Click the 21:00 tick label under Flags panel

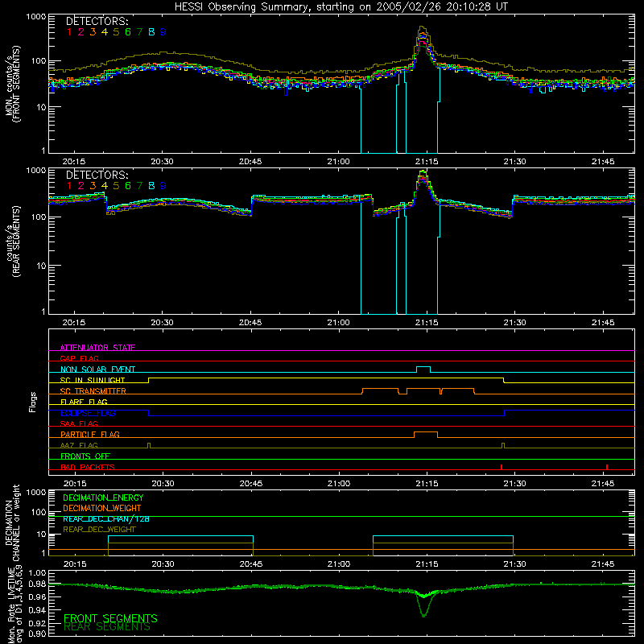tap(339, 484)
